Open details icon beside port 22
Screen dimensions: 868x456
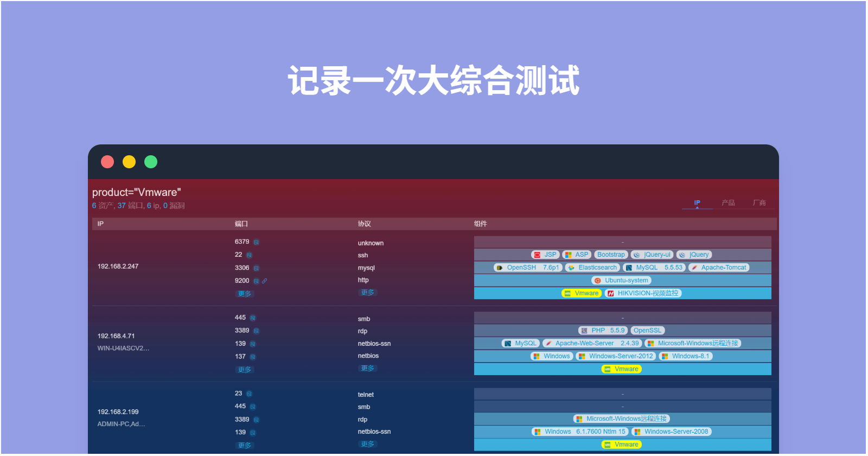tap(249, 255)
